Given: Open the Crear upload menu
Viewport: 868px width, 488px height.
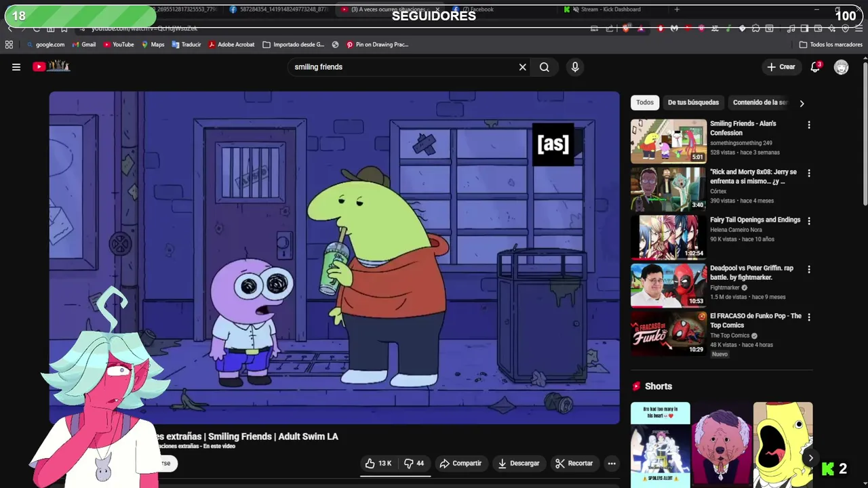Looking at the screenshot, I should 781,67.
